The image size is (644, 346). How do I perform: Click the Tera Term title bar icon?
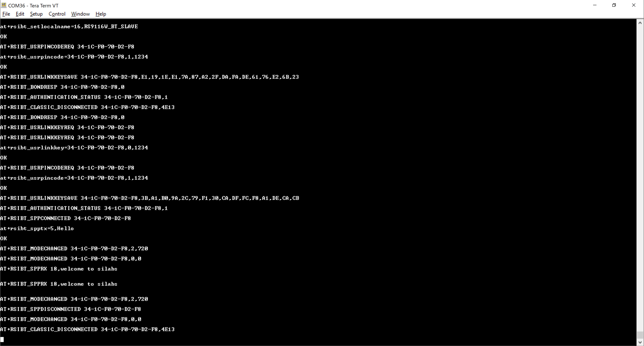tap(4, 5)
